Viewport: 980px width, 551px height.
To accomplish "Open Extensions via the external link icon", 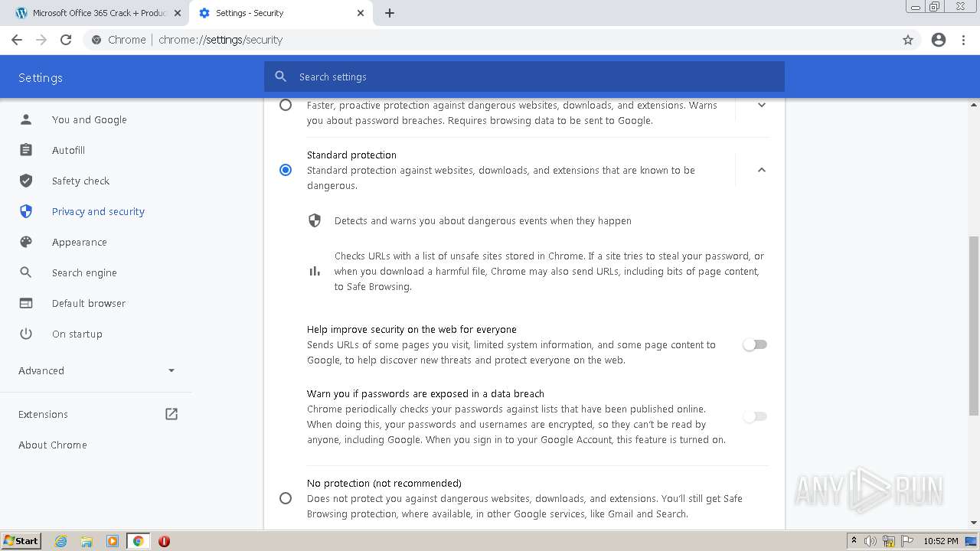I will pyautogui.click(x=171, y=414).
